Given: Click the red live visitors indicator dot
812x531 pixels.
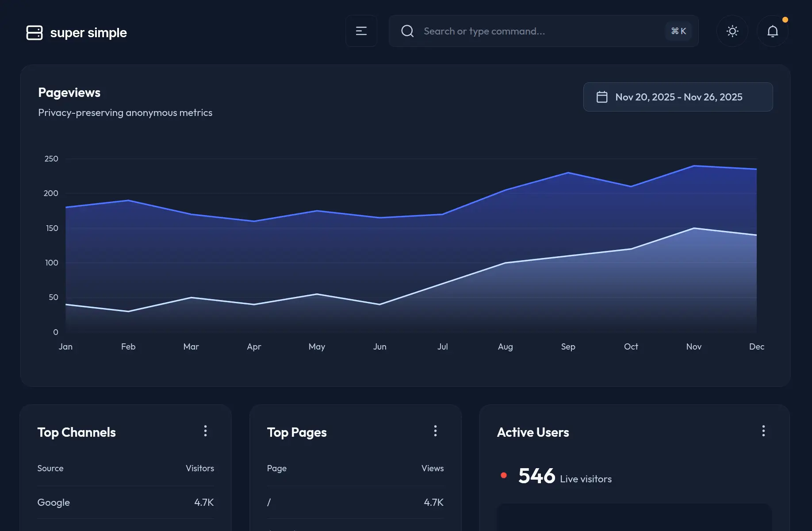Looking at the screenshot, I should coord(503,475).
